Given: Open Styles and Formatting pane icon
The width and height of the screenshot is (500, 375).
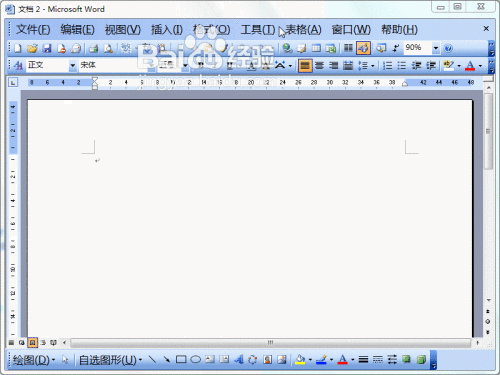Looking at the screenshot, I should [18, 65].
